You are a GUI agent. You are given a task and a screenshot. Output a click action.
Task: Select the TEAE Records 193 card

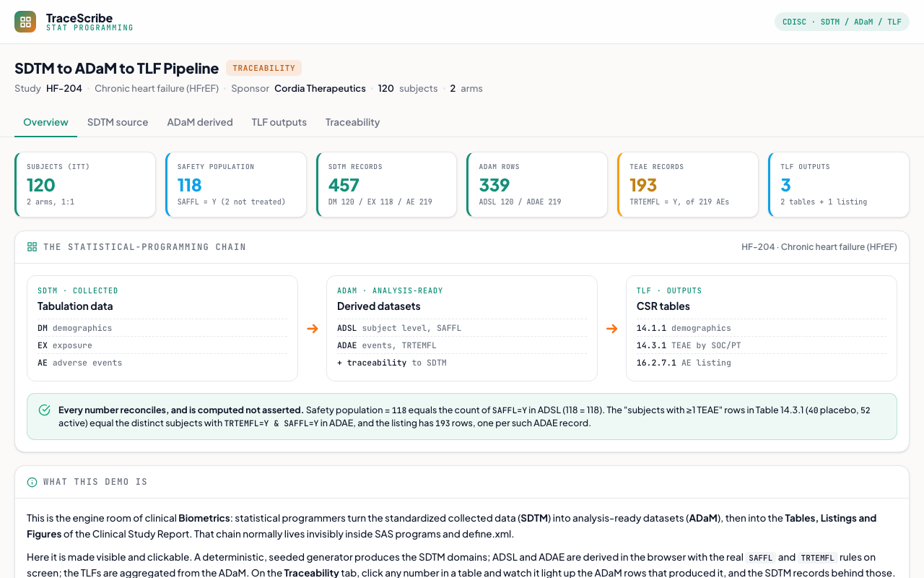[x=688, y=184]
